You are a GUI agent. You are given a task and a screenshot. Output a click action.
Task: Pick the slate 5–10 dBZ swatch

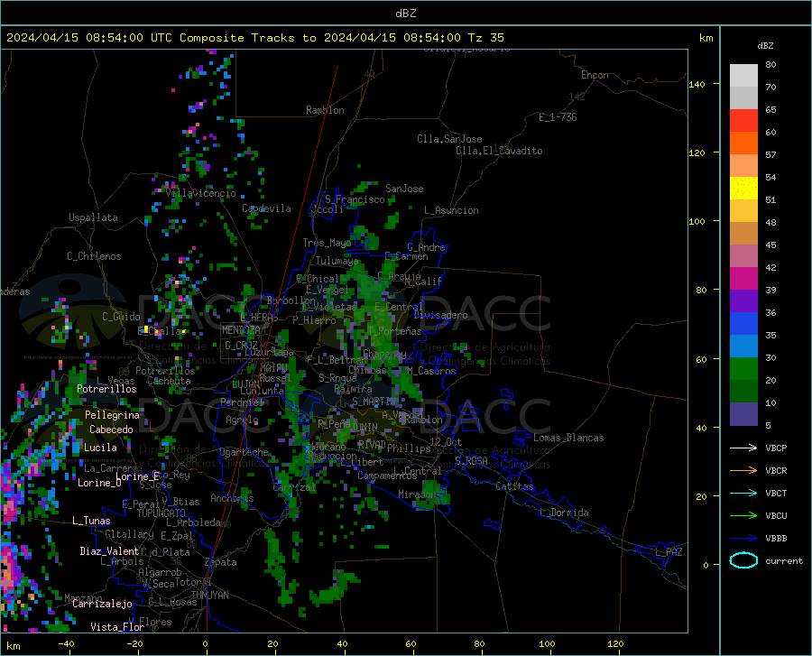tap(743, 414)
